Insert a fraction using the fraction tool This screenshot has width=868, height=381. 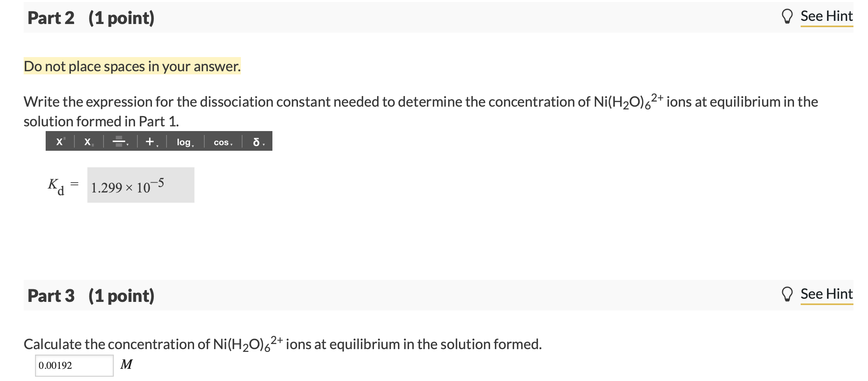pos(118,141)
